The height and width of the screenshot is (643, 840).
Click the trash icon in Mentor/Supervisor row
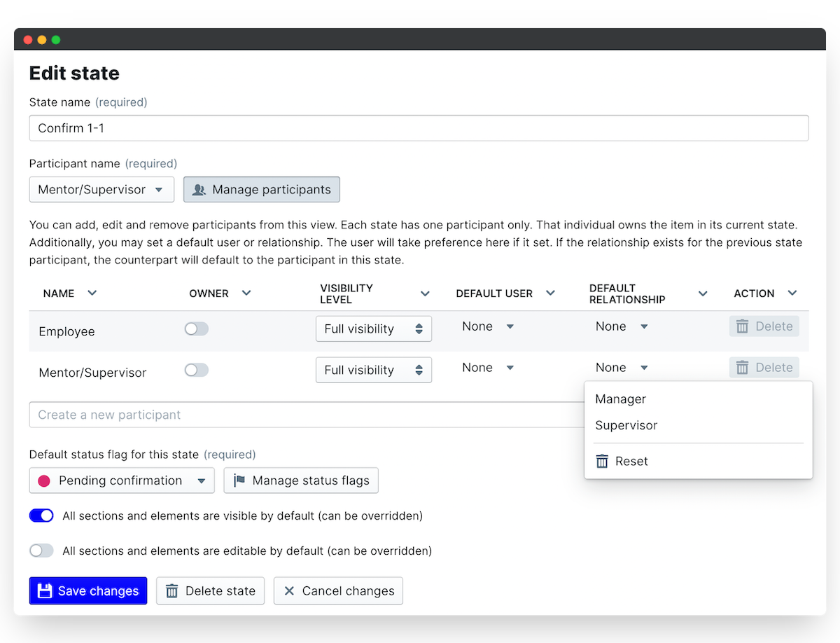(743, 368)
